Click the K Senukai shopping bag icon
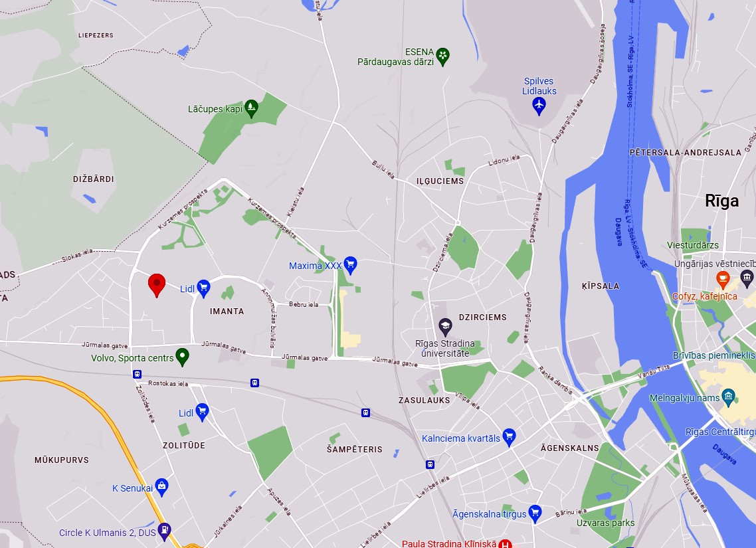756x548 pixels. [x=161, y=488]
